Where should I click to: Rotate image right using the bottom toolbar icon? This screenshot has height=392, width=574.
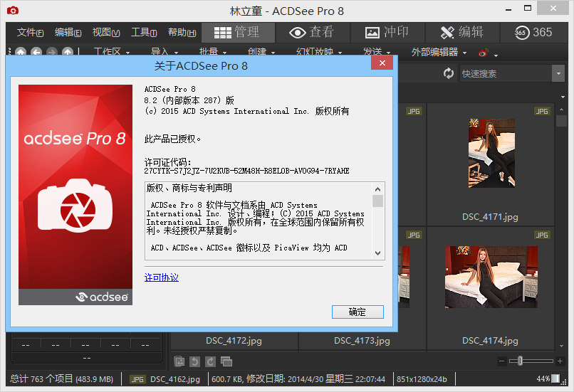tap(210, 361)
